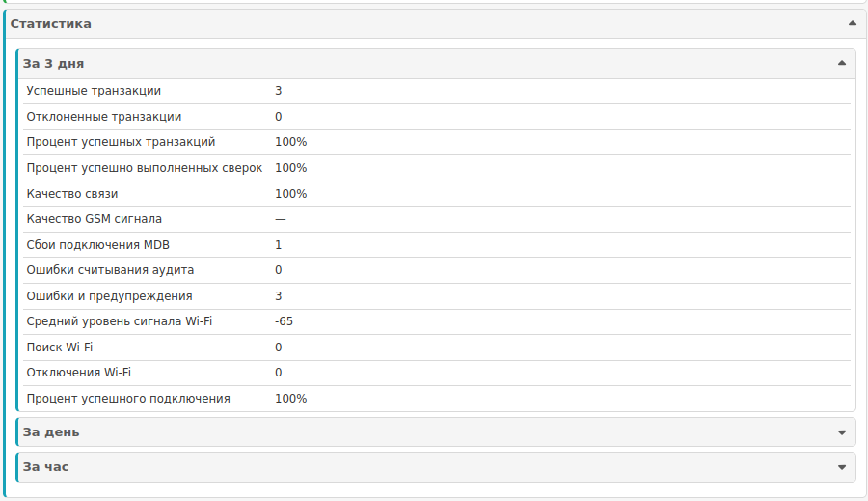
Task: Select the Успешные транзакции row label
Action: 94,91
